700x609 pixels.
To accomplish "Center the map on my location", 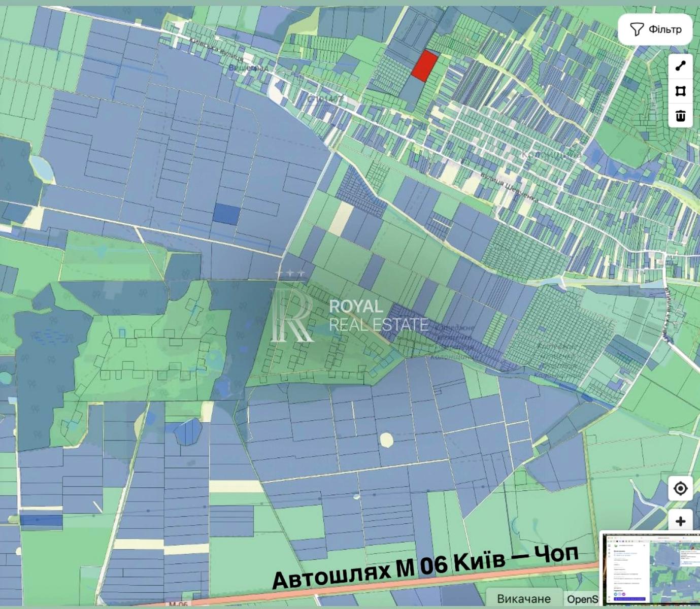I will tap(680, 488).
